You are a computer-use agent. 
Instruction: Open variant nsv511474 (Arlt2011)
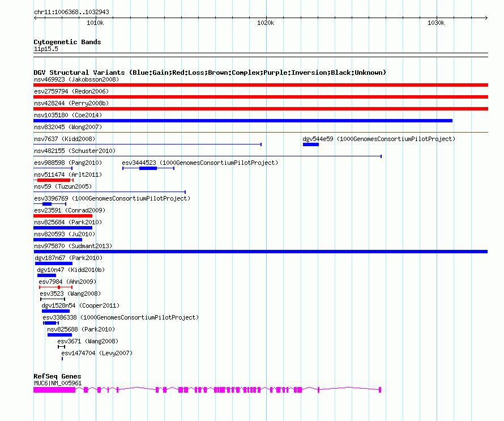[68, 175]
